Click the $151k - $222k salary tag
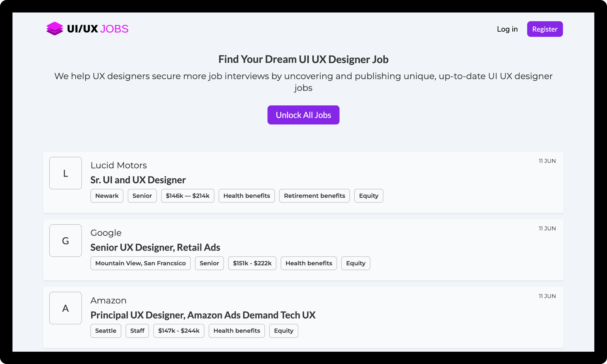Image resolution: width=607 pixels, height=364 pixels. click(x=252, y=263)
